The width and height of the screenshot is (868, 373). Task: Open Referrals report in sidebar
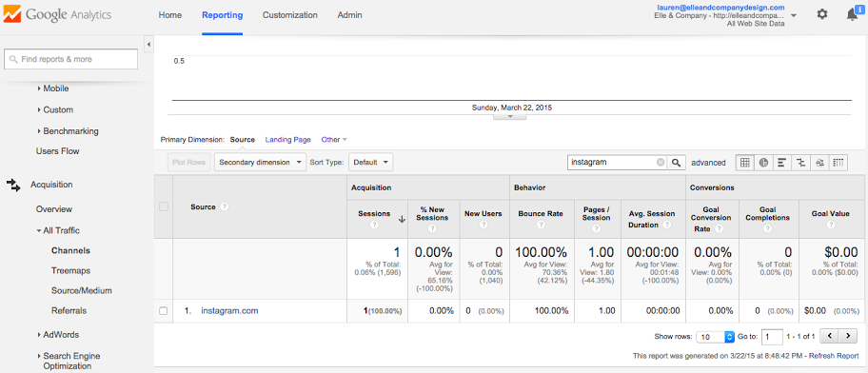pos(69,310)
